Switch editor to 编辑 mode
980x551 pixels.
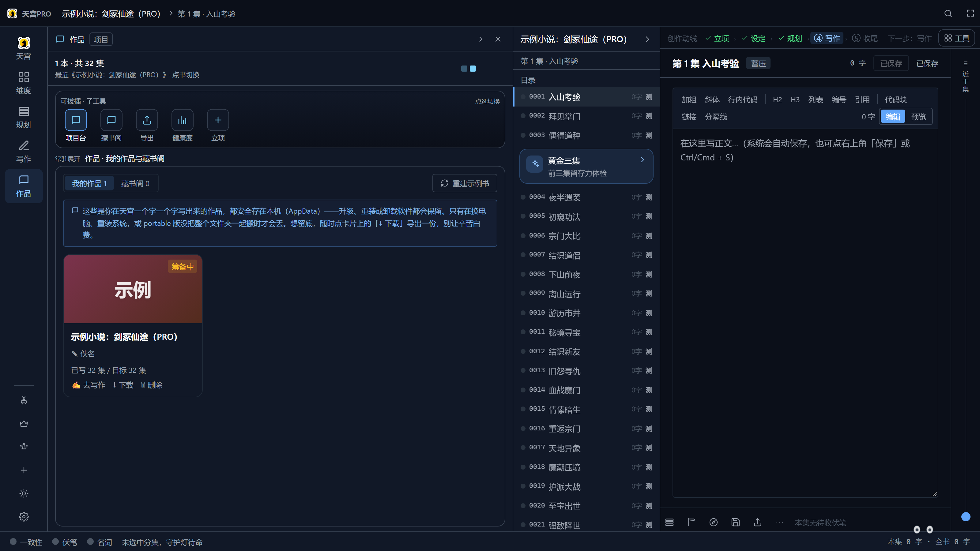tap(892, 117)
